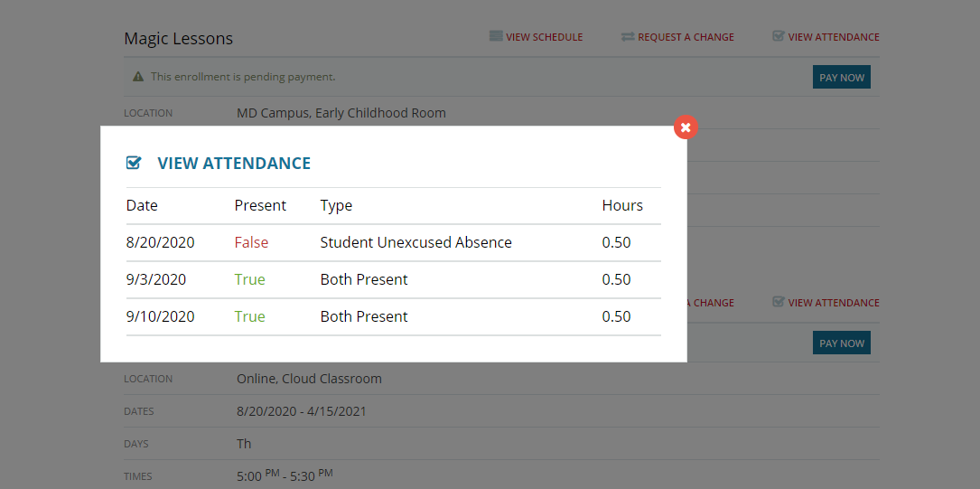Open the View Schedule link
Viewport: 980px width, 489px height.
click(544, 37)
